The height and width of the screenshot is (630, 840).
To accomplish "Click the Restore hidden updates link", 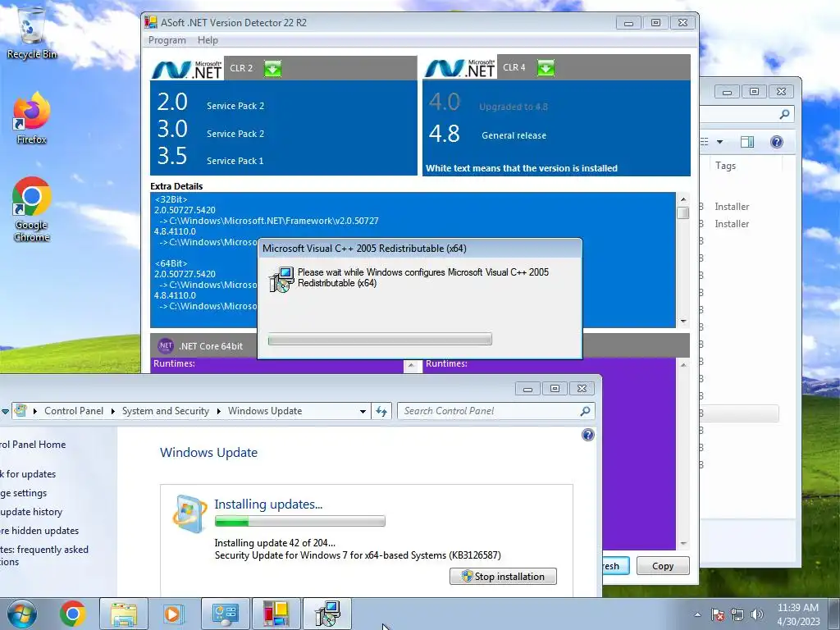I will pyautogui.click(x=39, y=531).
